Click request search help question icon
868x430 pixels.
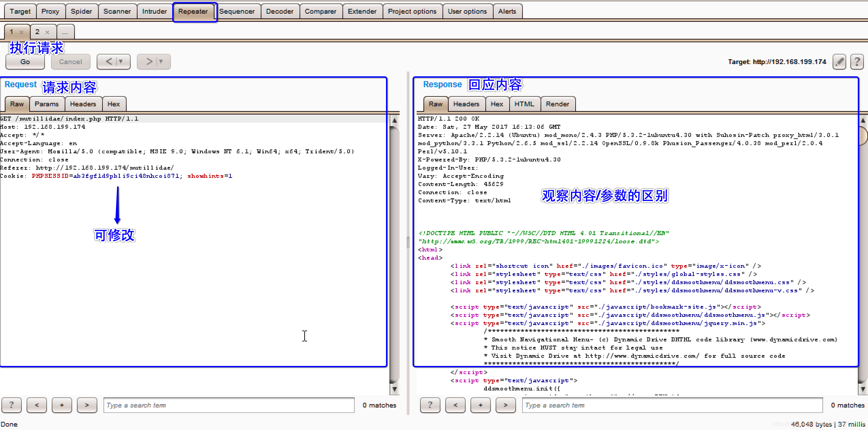11,405
